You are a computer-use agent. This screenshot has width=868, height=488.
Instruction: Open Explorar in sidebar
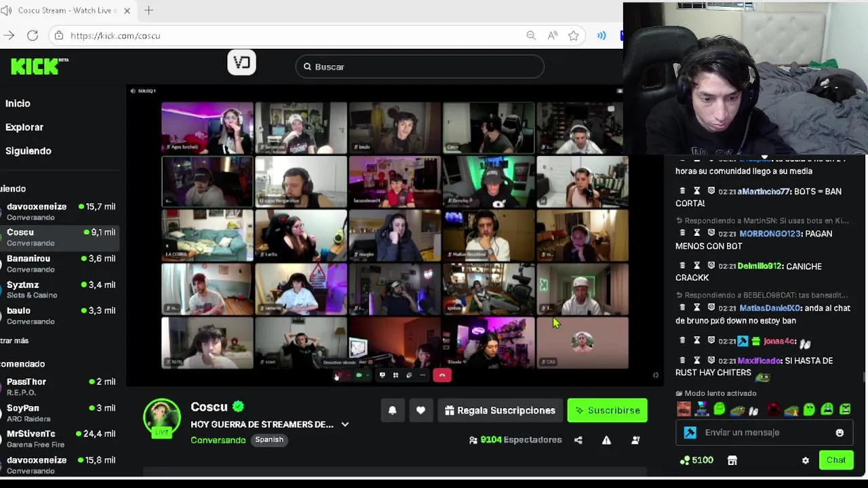24,127
